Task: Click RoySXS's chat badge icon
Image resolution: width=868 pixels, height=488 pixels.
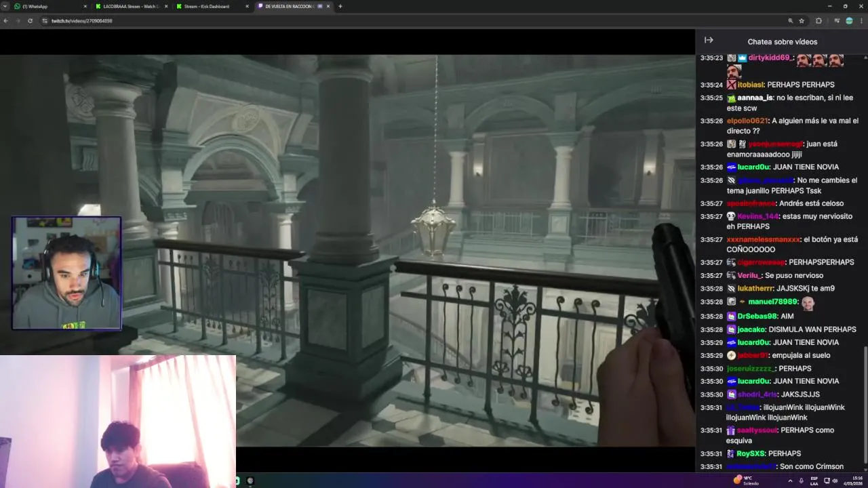Action: click(731, 453)
